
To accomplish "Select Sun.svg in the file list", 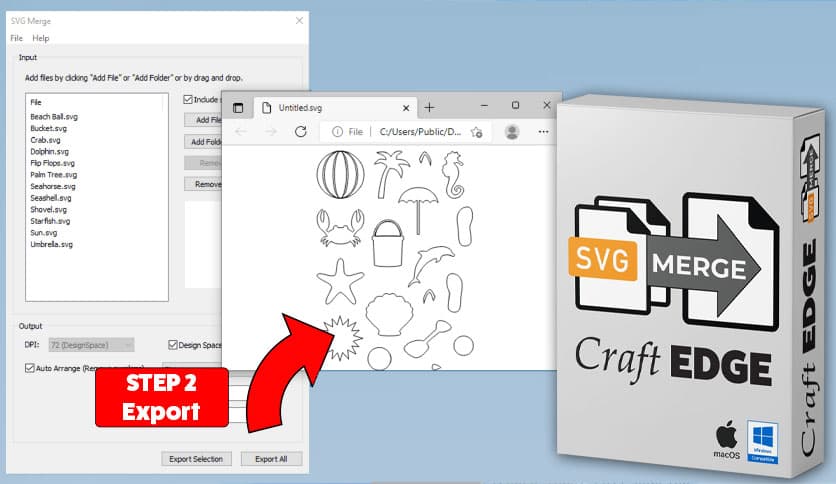I will [x=44, y=233].
